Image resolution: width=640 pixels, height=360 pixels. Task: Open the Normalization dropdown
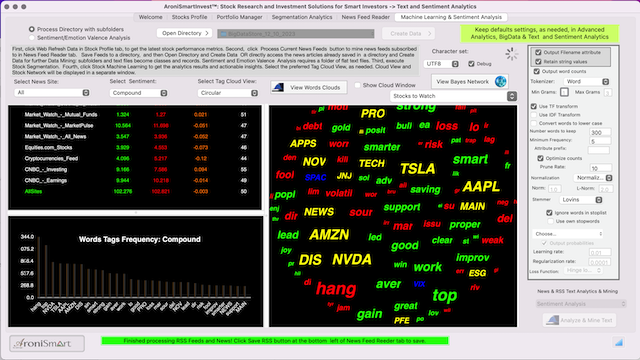593,178
